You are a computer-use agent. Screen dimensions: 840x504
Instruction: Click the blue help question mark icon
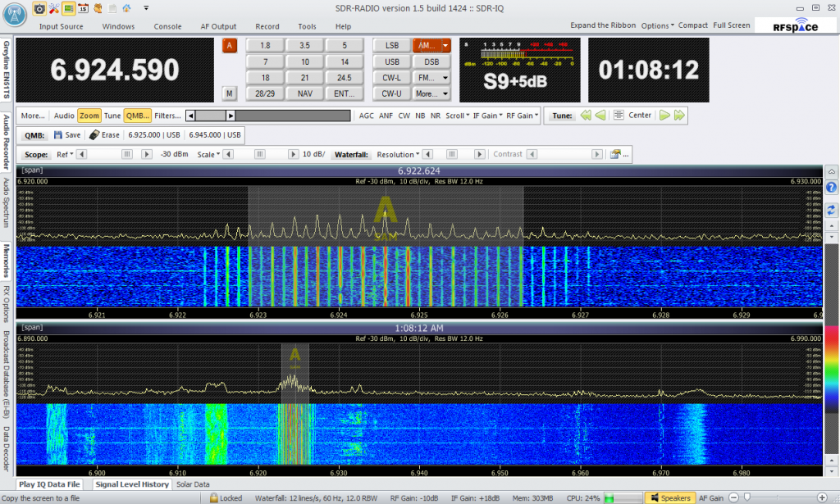coord(831,188)
